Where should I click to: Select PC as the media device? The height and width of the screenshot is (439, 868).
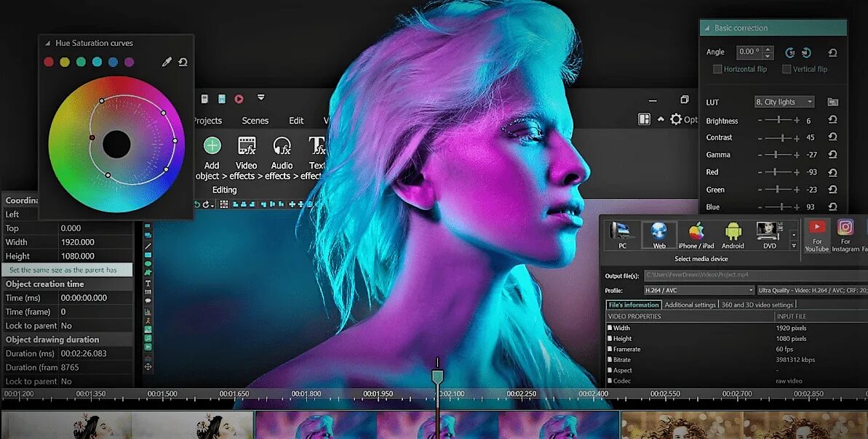(x=621, y=235)
